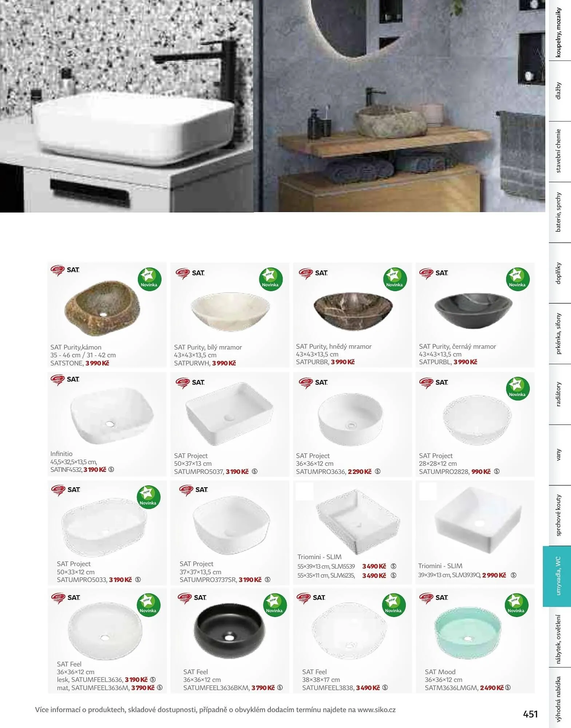This screenshot has height=728, width=571.
Task: Click the Novinka badge on SAT Mood basin
Action: tap(517, 605)
